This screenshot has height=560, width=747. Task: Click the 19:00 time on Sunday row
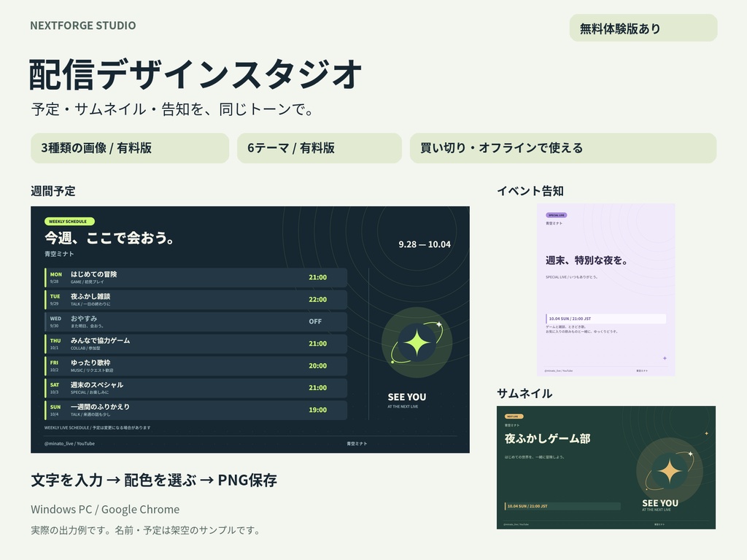[318, 410]
